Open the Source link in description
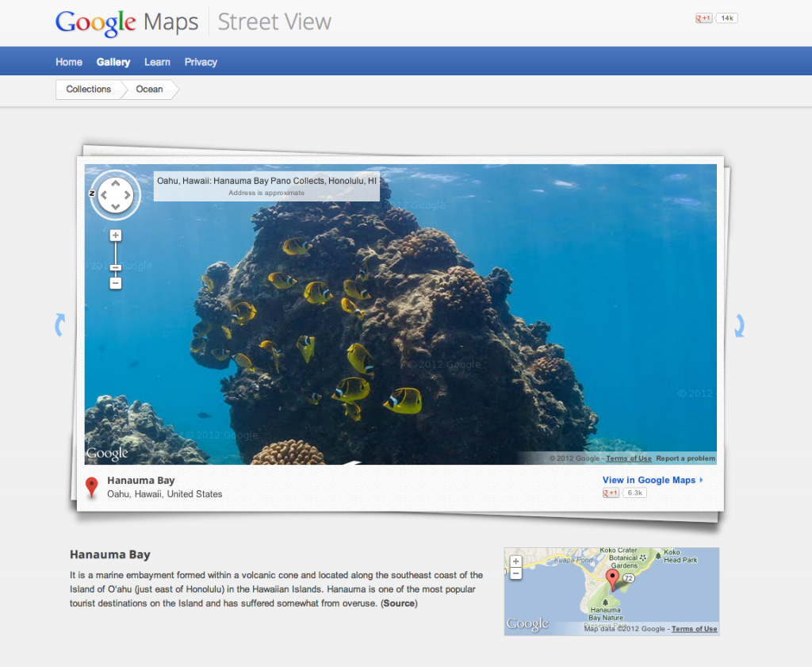This screenshot has width=812, height=667. pyautogui.click(x=399, y=604)
